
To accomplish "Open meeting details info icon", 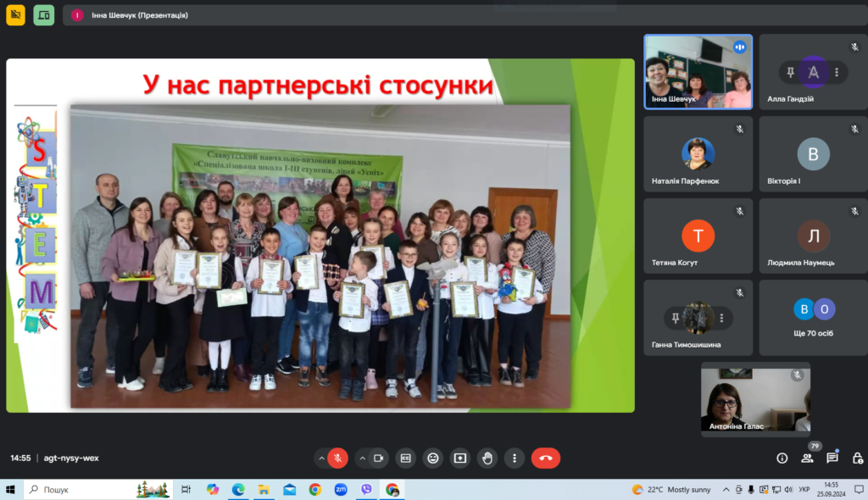I will 782,458.
